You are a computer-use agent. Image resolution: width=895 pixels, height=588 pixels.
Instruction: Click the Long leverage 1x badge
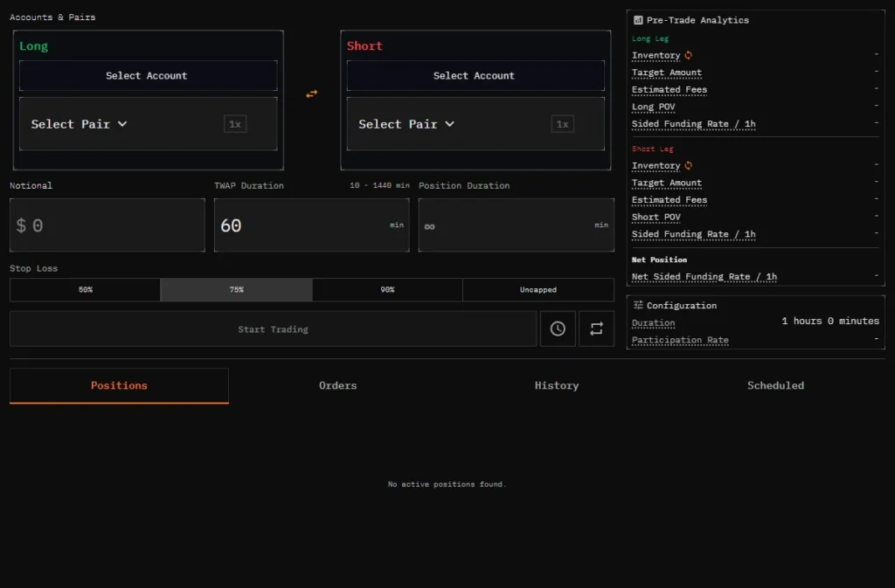pyautogui.click(x=235, y=124)
